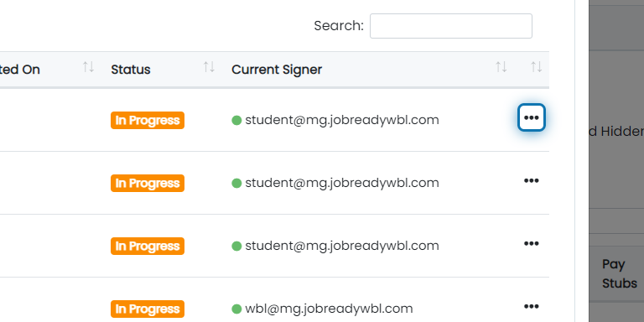The height and width of the screenshot is (322, 644).
Task: Click the Status column header
Action: 131,70
